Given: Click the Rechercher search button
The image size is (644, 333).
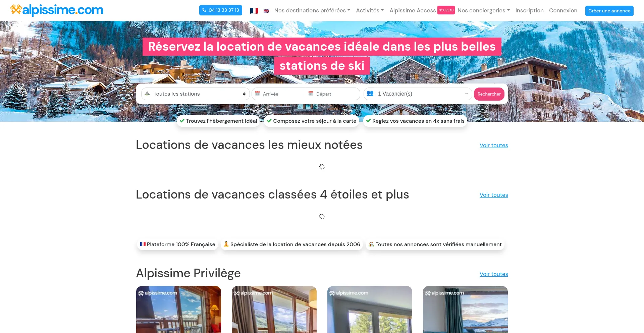Looking at the screenshot, I should (x=489, y=94).
